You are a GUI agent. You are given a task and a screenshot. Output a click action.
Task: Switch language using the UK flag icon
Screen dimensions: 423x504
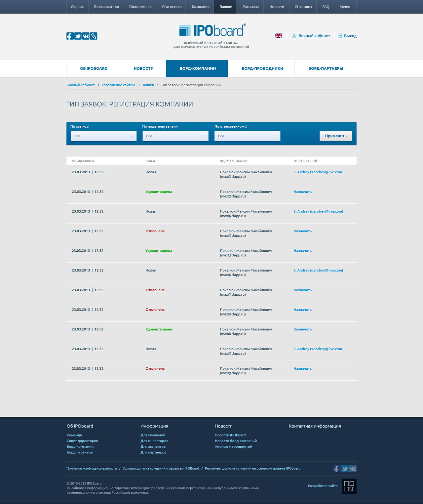pos(278,36)
